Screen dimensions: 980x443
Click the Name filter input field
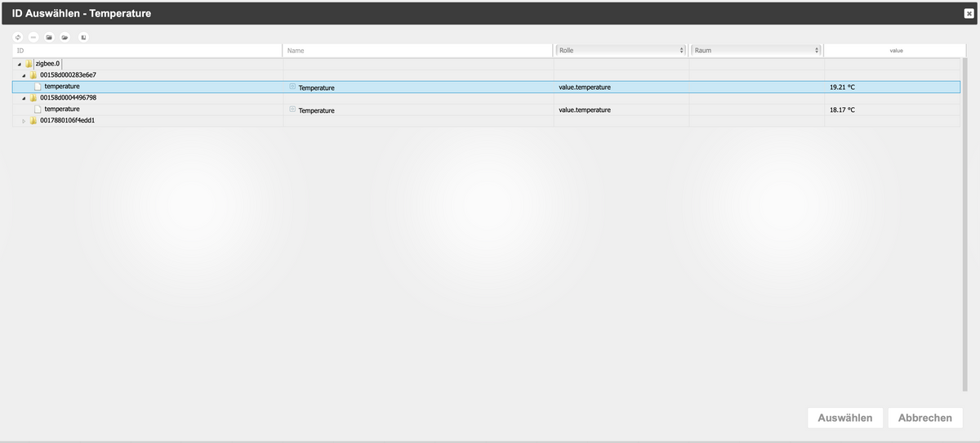pos(418,51)
